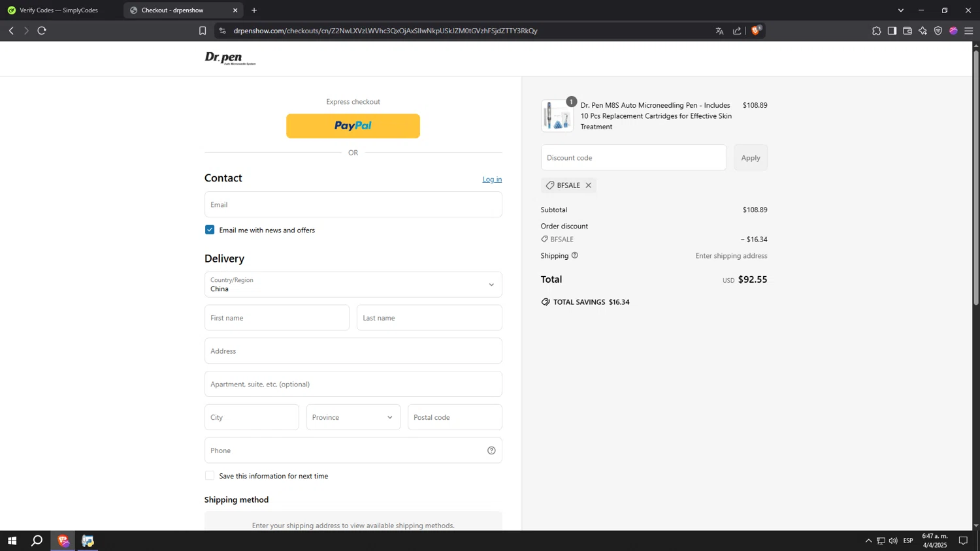Open the purple profile avatar icon
This screenshot has height=551, width=980.
(x=953, y=31)
